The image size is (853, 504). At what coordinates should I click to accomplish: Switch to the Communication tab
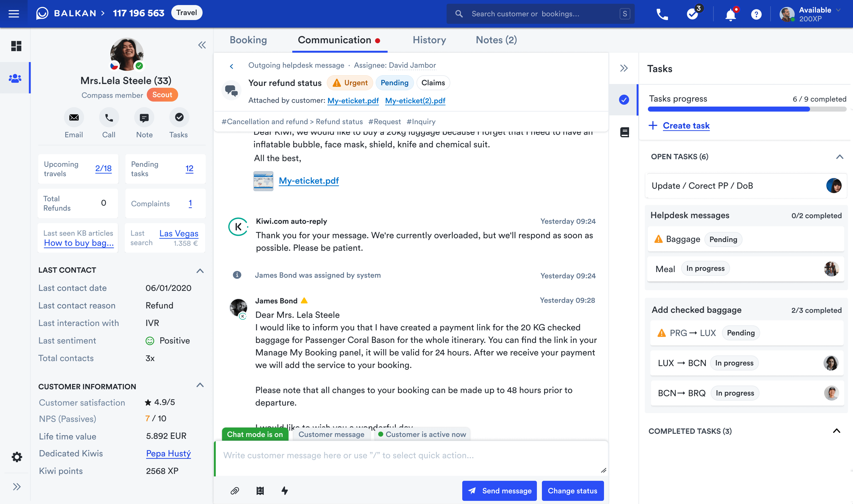click(x=339, y=40)
